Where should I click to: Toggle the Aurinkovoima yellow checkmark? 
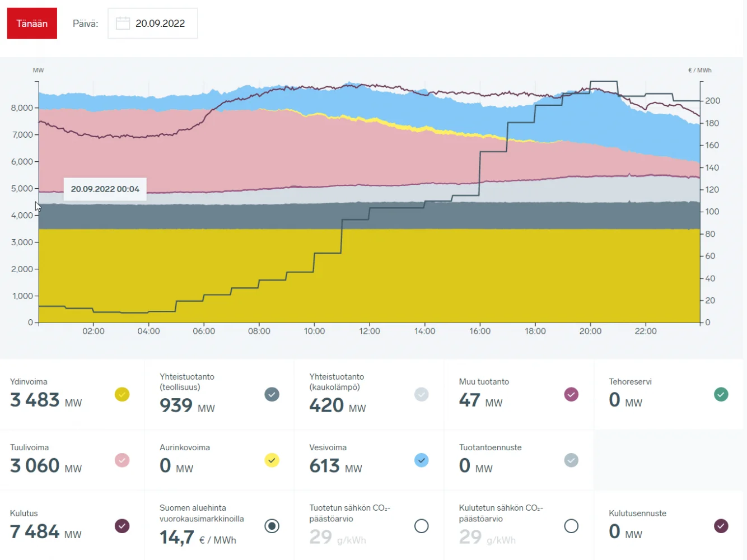click(x=272, y=460)
